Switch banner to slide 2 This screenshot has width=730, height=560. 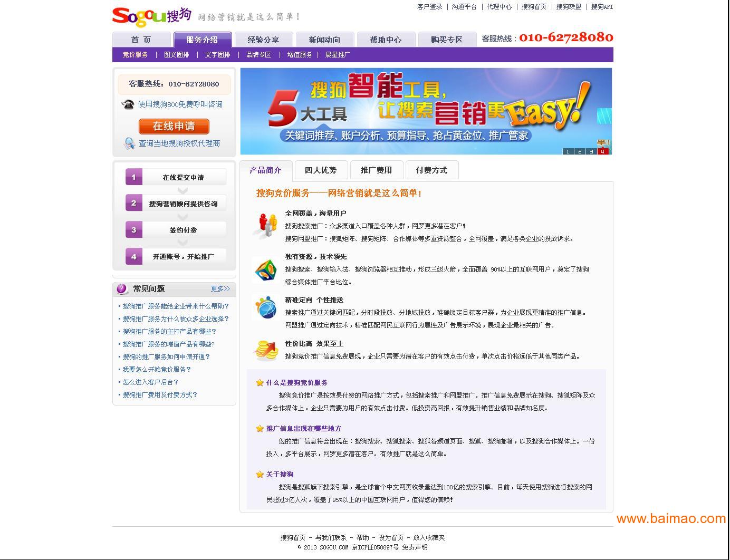(x=580, y=151)
